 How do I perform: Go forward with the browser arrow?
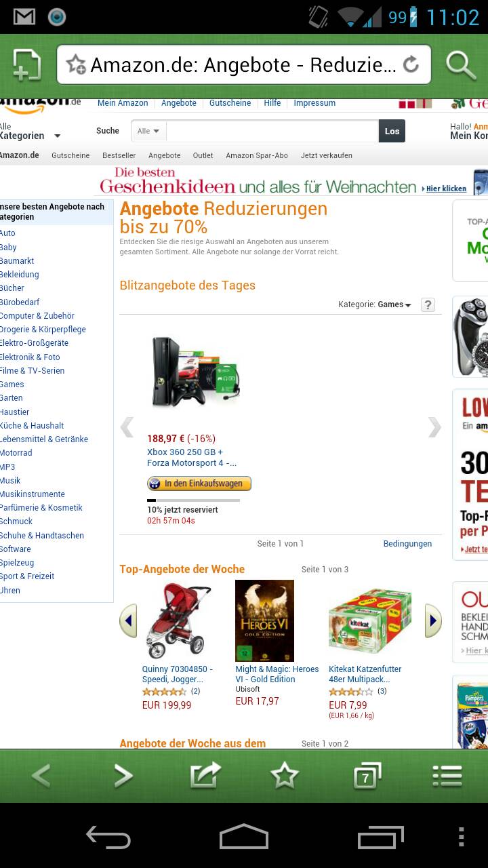(123, 776)
